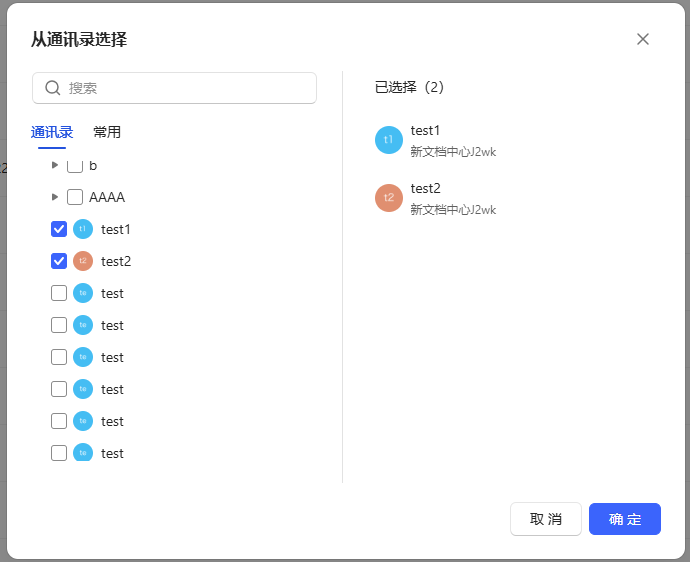The width and height of the screenshot is (690, 562).
Task: Uncheck the test1 contact checkbox
Action: (59, 229)
